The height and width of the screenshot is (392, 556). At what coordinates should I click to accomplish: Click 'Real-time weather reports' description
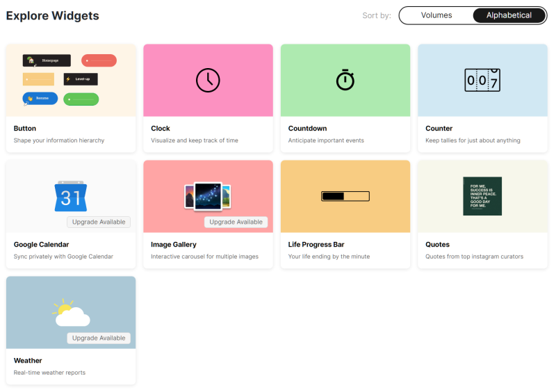49,373
